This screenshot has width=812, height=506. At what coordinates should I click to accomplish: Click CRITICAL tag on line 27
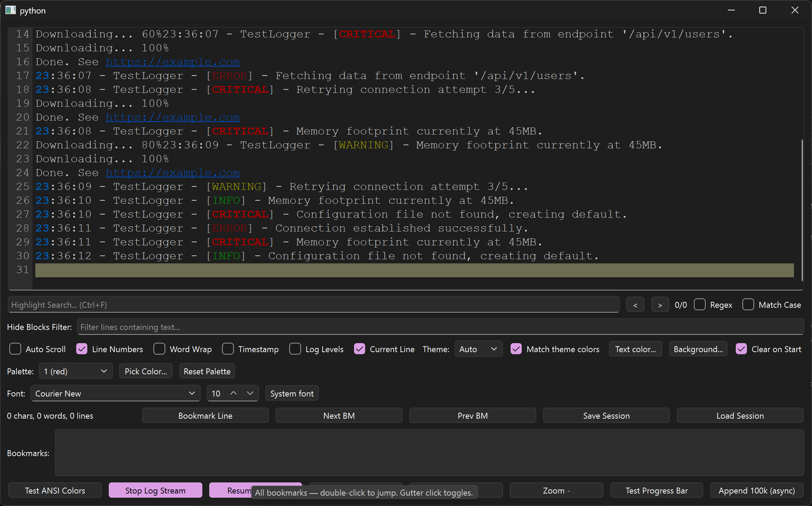240,214
